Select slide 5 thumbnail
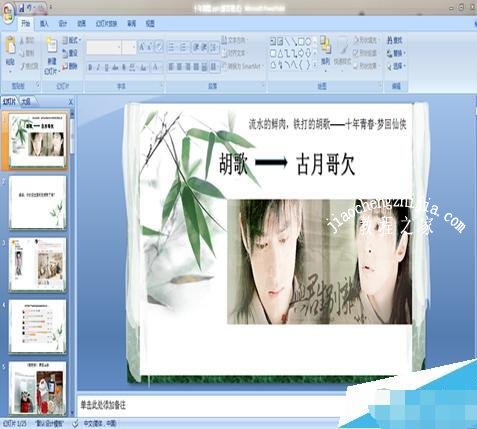Image resolution: width=477 pixels, height=429 pixels. pos(37,388)
